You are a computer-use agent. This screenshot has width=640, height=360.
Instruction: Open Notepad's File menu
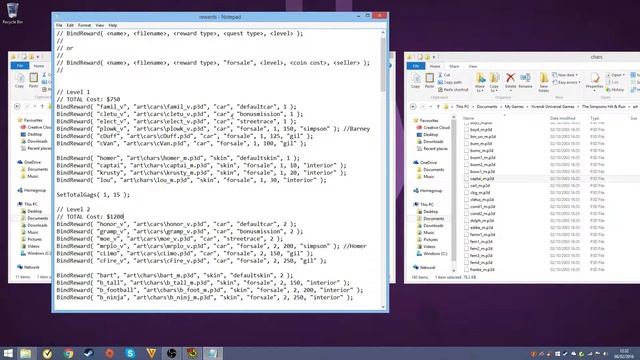59,25
